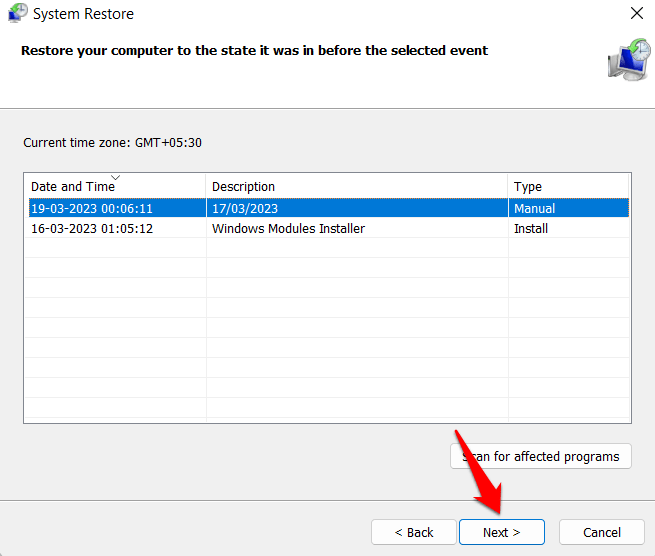Viewport: 655px width, 556px height.
Task: Sort restore points by Type column
Action: pos(527,187)
